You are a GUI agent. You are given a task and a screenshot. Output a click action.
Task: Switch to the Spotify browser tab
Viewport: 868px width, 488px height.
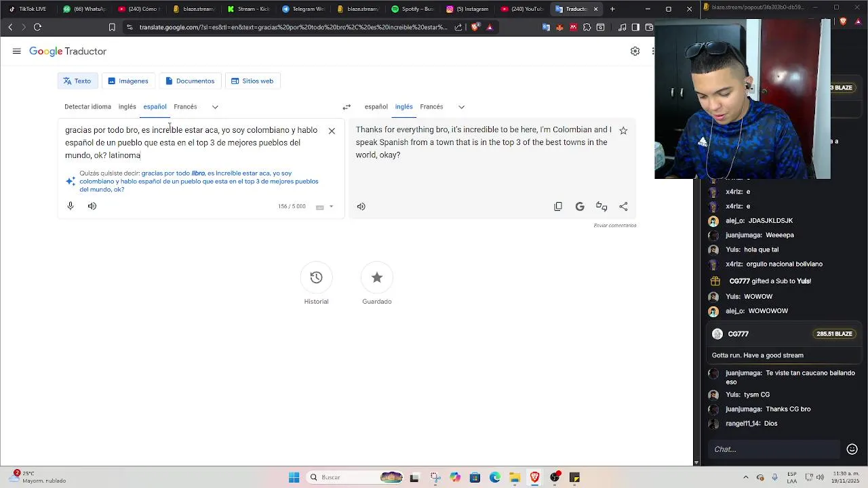click(413, 9)
